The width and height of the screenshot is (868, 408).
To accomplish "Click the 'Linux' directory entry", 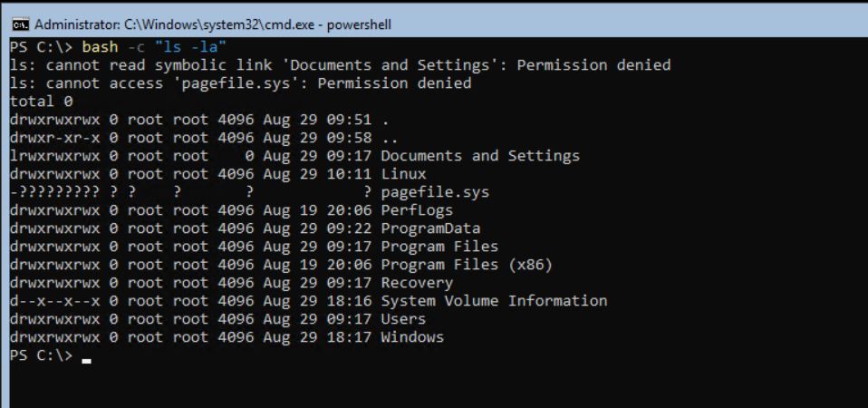I will tap(403, 174).
